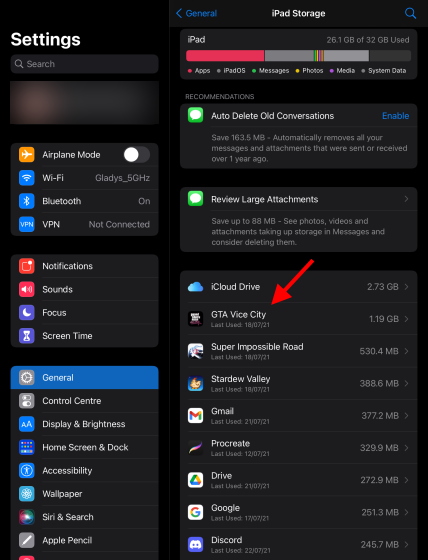Toggle the Airplane Mode switch
This screenshot has width=428, height=560.
[x=136, y=155]
